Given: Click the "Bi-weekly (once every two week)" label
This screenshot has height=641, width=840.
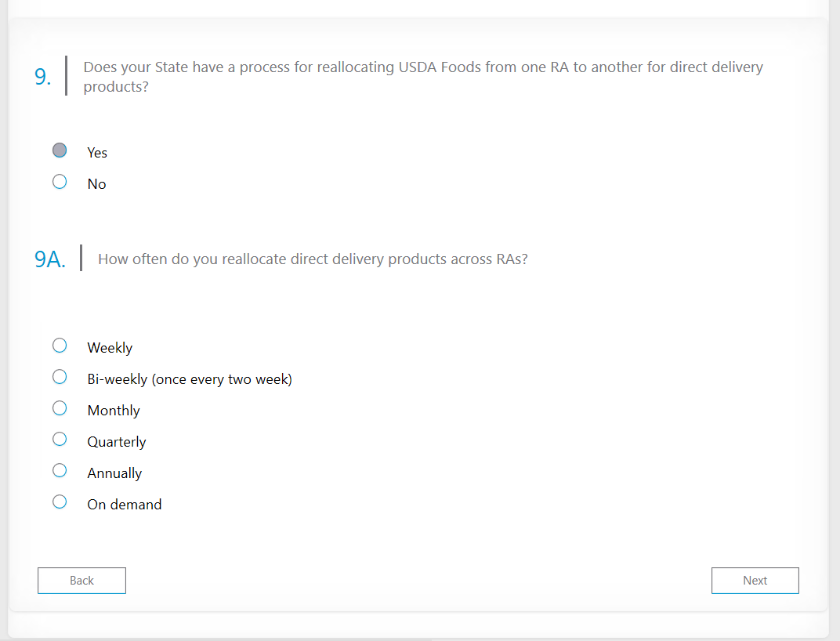Looking at the screenshot, I should (x=190, y=379).
